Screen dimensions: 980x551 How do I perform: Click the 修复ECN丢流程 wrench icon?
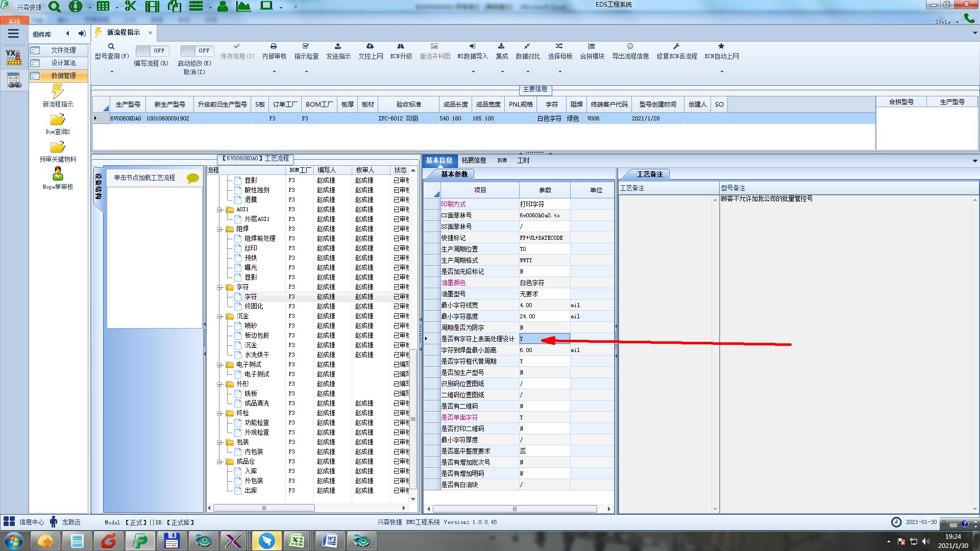click(676, 46)
